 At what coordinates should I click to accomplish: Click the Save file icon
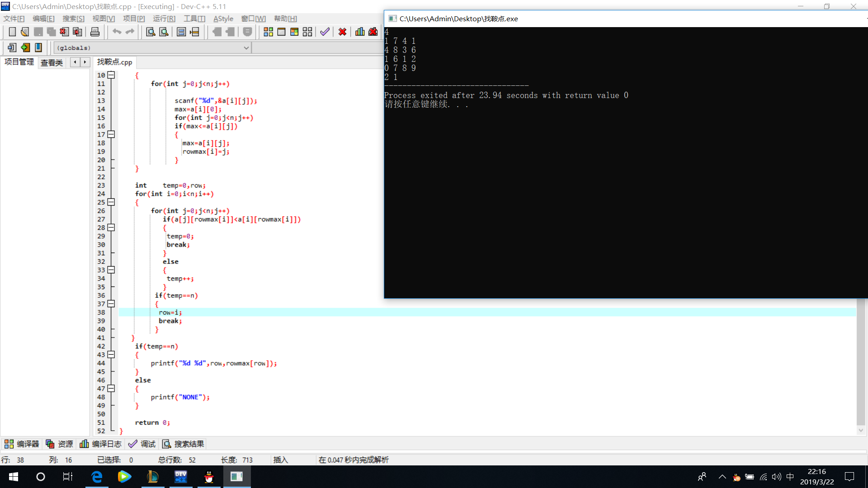[x=38, y=32]
